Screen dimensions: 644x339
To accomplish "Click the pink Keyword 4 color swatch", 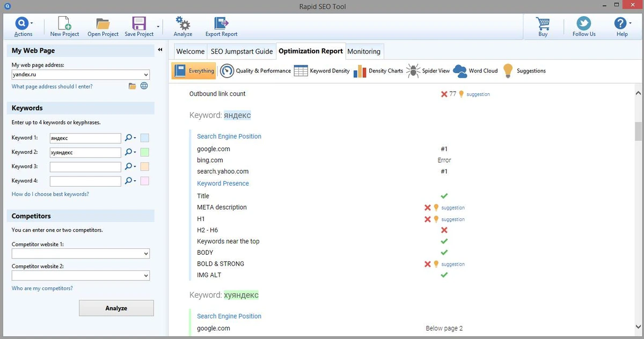I will pyautogui.click(x=144, y=181).
